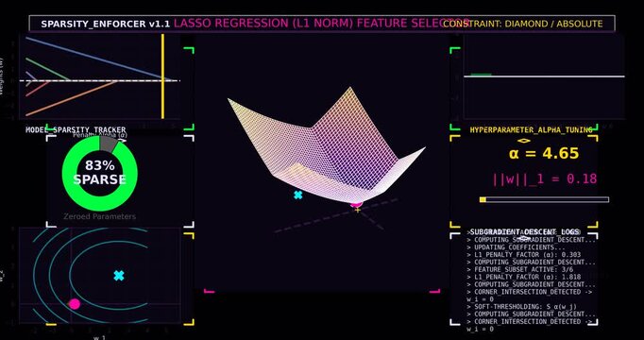Click the ||w||_1 = 0.18 readout
This screenshot has width=644, height=340.
pos(544,179)
